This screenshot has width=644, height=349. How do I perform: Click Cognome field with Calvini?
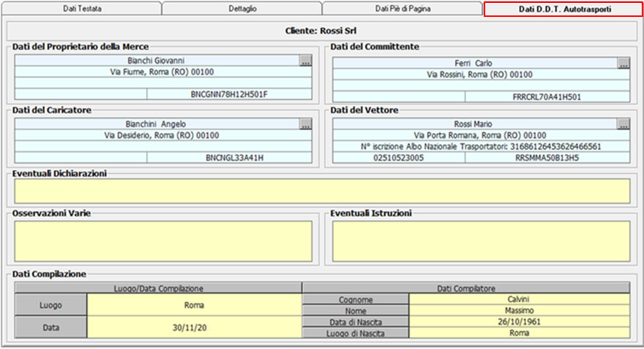(519, 299)
